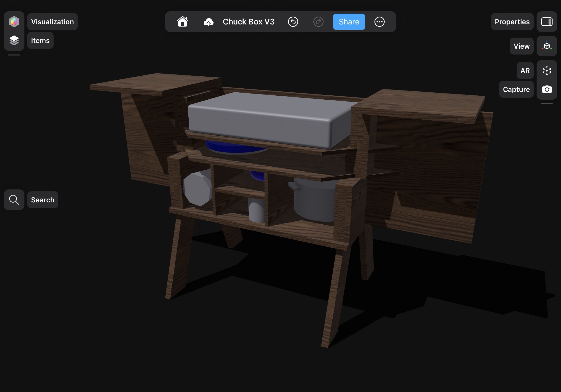The image size is (561, 392).
Task: Click the Capture camera icon
Action: click(547, 89)
